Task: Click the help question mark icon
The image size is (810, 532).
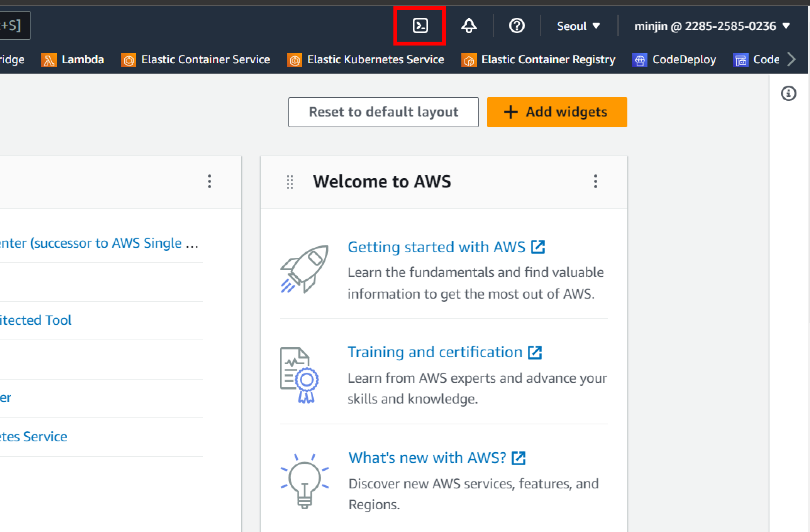Action: click(517, 26)
